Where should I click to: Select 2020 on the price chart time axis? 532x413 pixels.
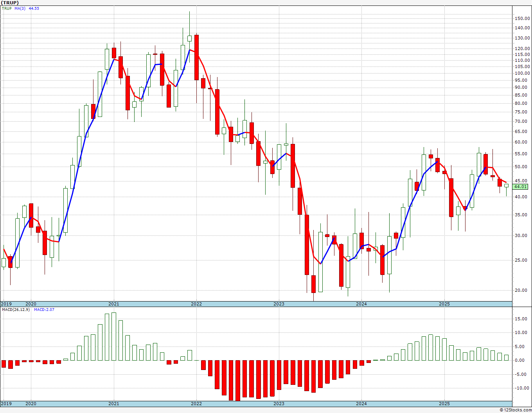31,304
